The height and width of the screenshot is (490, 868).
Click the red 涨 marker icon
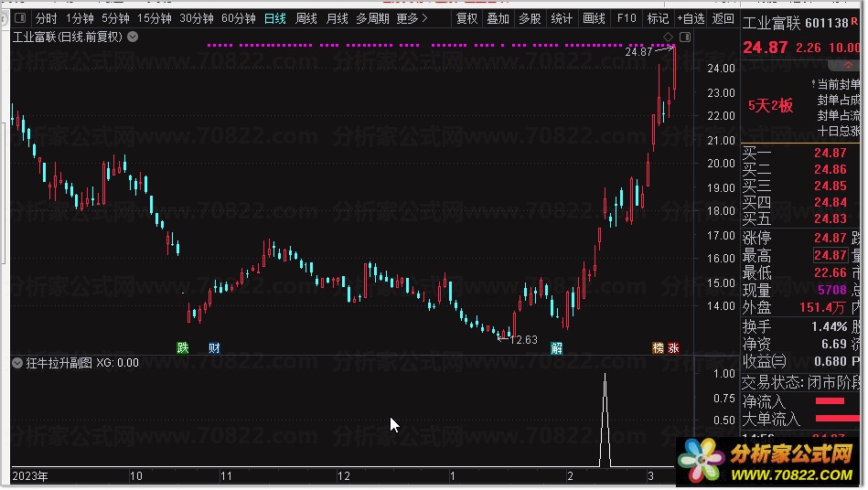tap(673, 348)
